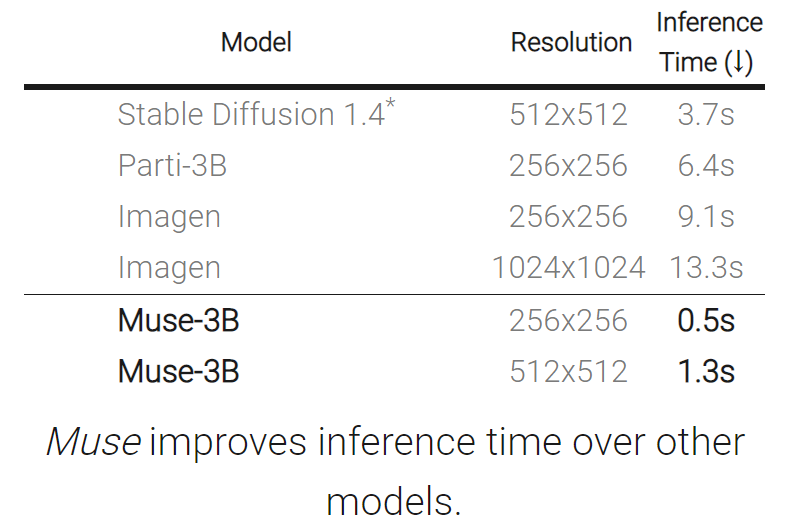The width and height of the screenshot is (789, 526).
Task: Click the Inference Time column header
Action: click(x=709, y=42)
